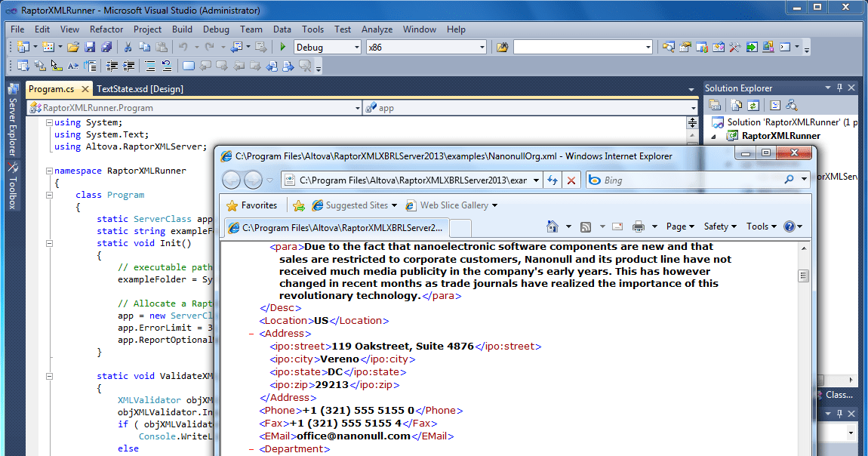Screen dimensions: 868x456
Task: Click the home icon in Internet Explorer
Action: (x=552, y=226)
